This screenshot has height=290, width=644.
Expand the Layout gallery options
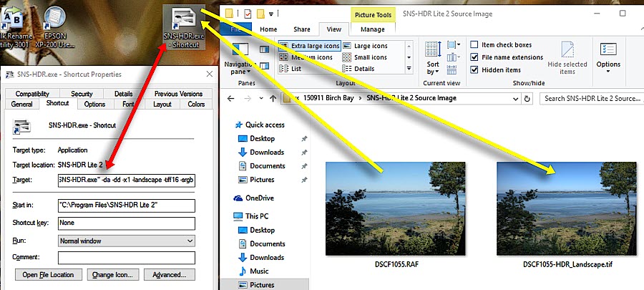(409, 69)
